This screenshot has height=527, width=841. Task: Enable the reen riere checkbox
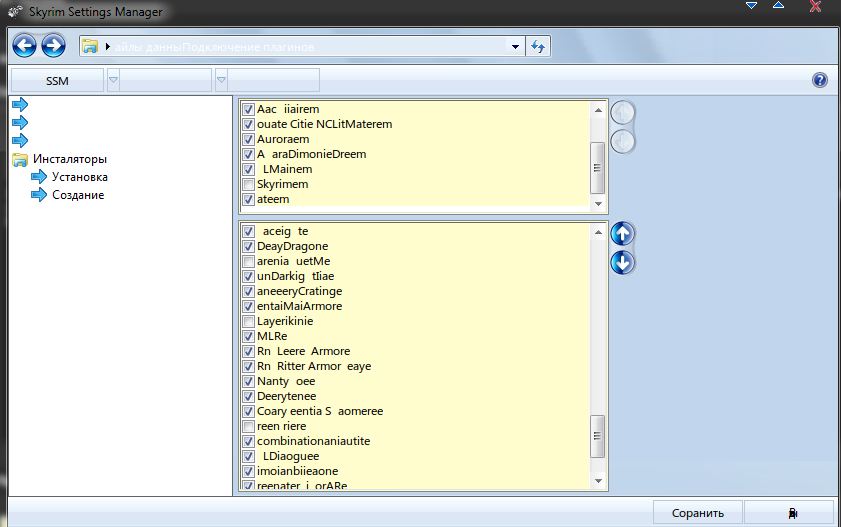pyautogui.click(x=248, y=427)
